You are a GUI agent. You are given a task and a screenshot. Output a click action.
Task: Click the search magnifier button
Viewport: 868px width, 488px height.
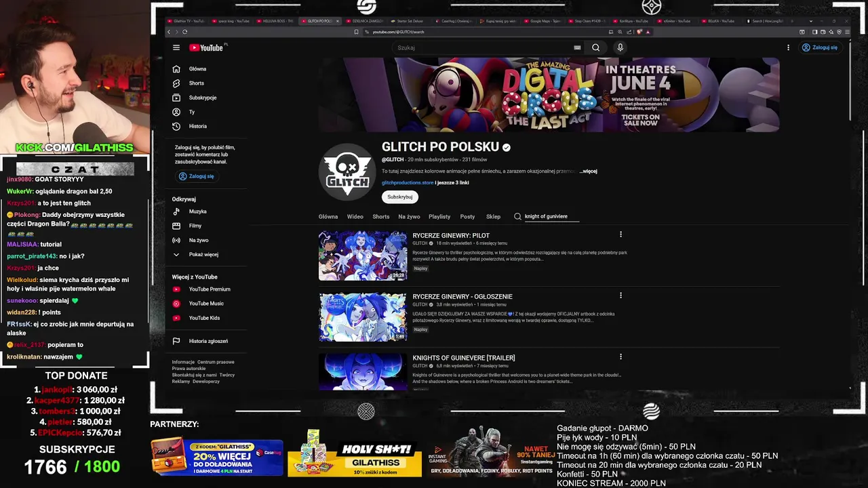coord(595,47)
